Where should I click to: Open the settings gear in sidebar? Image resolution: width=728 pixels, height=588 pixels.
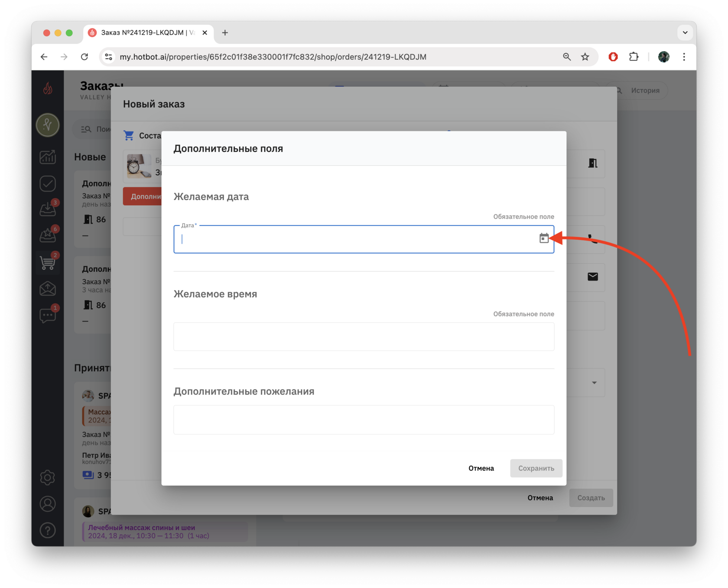(x=48, y=477)
